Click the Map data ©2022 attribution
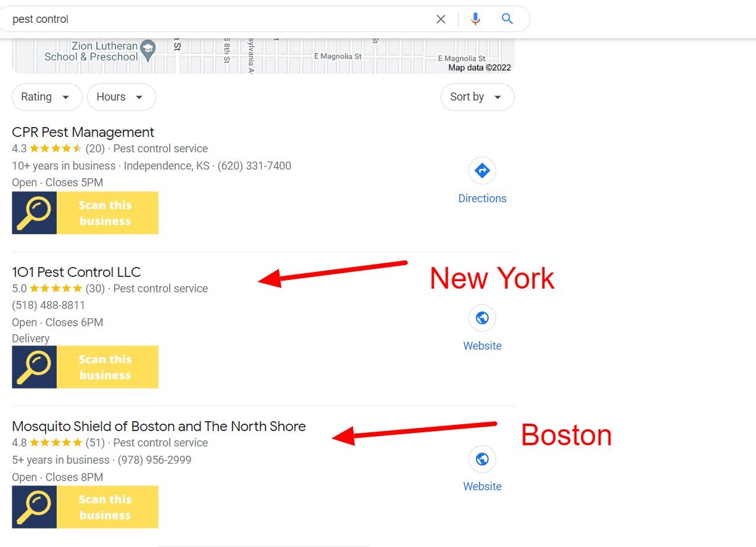This screenshot has width=756, height=547. pos(480,68)
